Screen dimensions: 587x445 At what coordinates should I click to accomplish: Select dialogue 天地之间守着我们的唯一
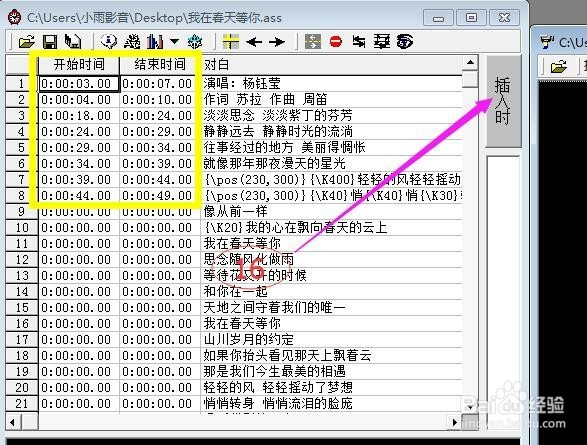pos(332,308)
